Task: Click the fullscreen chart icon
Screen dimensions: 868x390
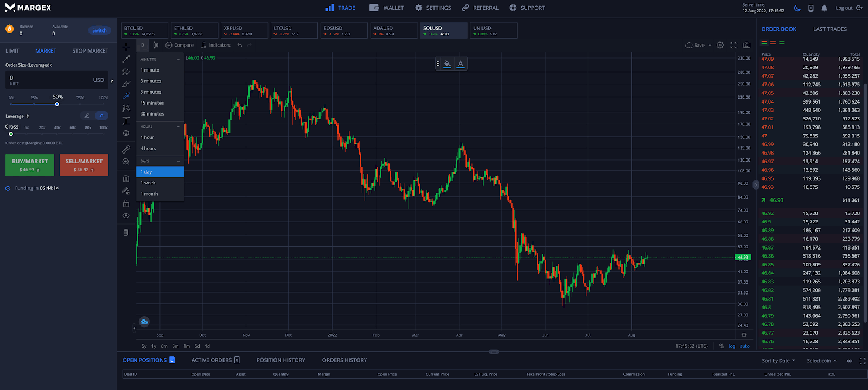Action: point(733,45)
